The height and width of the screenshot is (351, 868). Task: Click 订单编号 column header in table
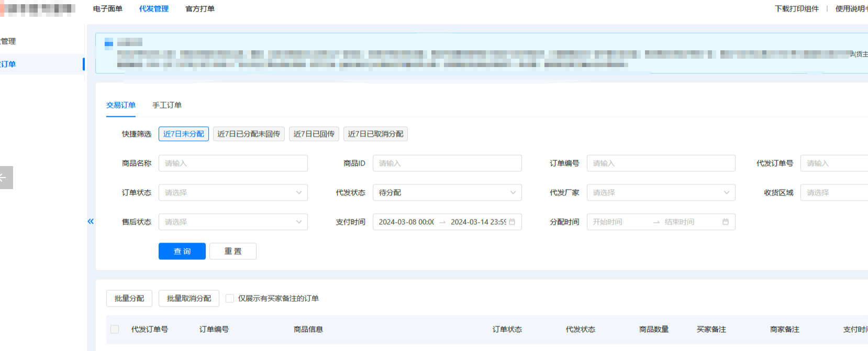(214, 330)
